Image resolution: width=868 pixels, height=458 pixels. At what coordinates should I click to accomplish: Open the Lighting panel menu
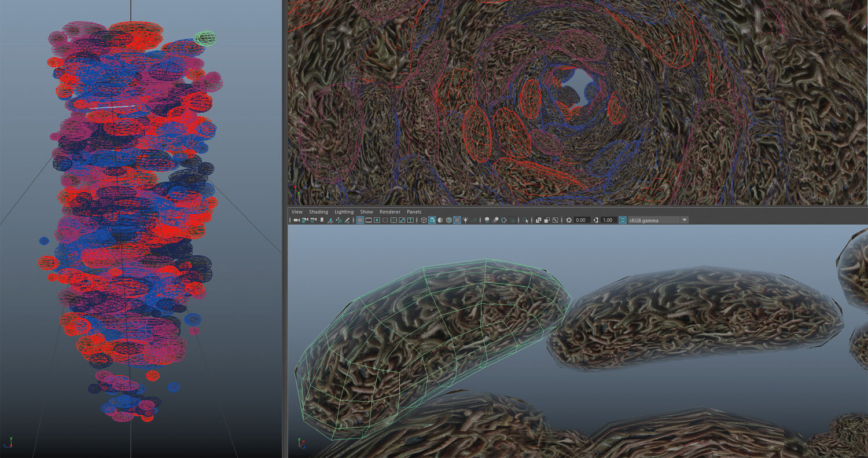pyautogui.click(x=344, y=212)
